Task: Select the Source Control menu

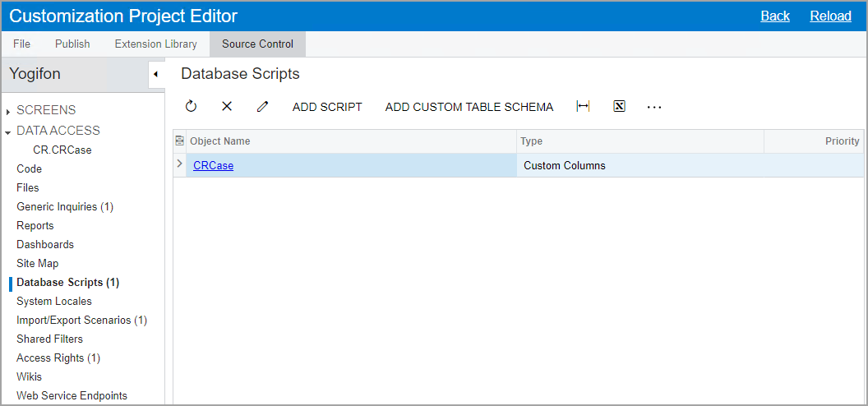Action: pos(257,44)
